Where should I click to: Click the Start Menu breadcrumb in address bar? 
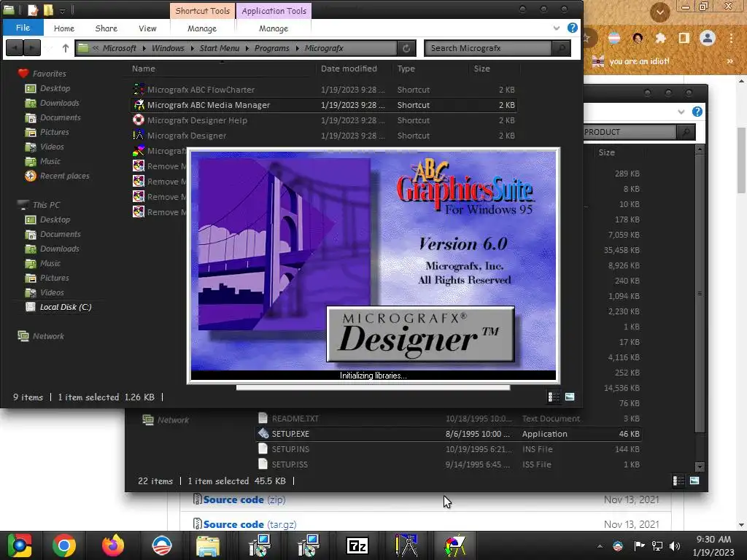coord(219,48)
